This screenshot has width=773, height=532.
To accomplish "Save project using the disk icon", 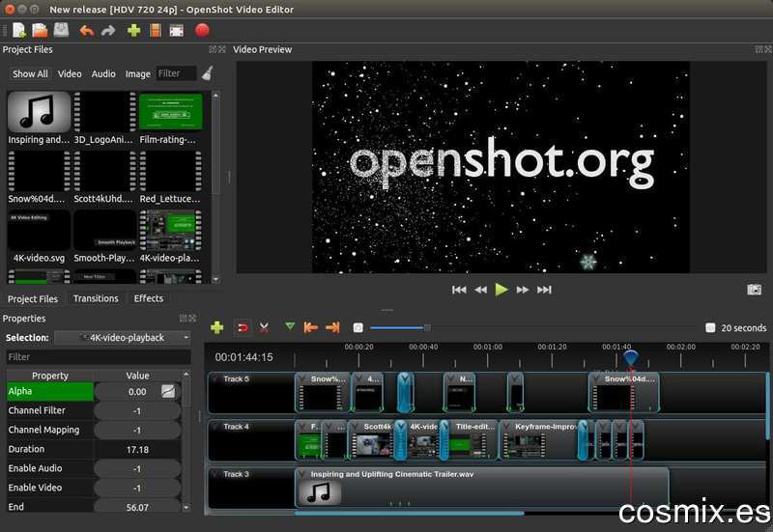I will pos(61,30).
